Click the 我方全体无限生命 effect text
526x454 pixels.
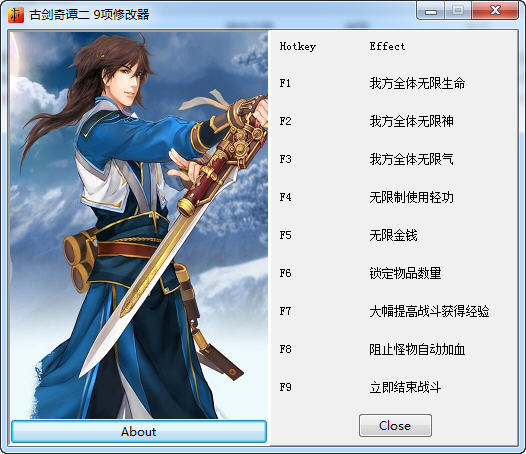click(417, 83)
